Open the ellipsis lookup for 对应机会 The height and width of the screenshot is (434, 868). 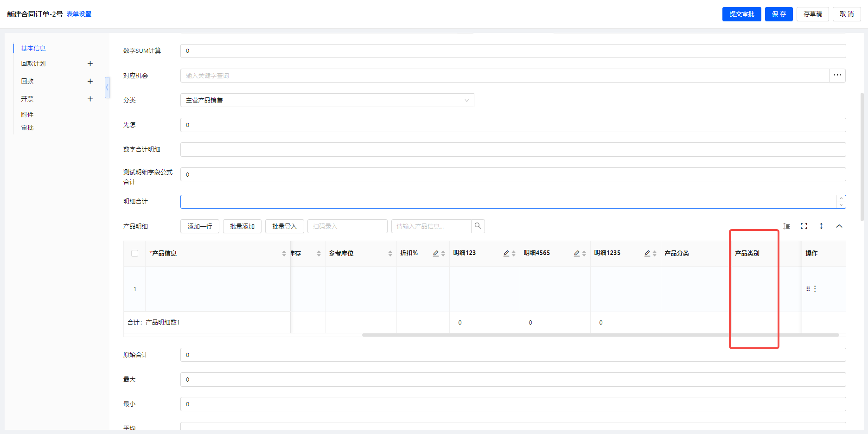[x=837, y=76]
